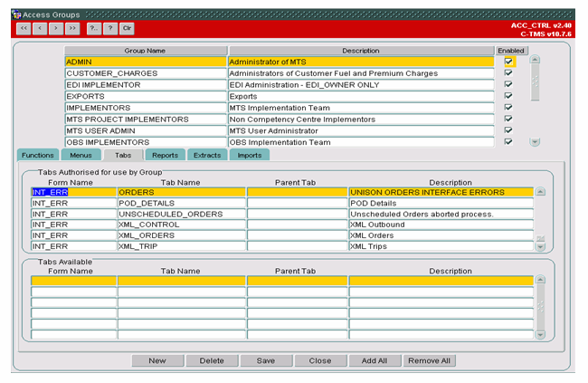Click the highlighted INT_ERR form name field

point(73,192)
